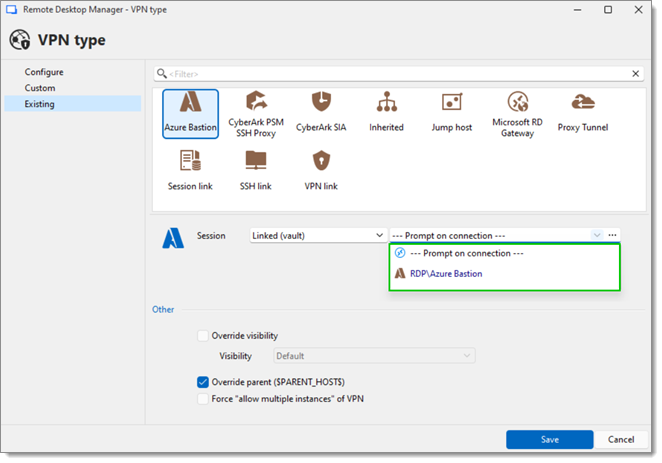
Task: Open the Linked (vault) session dropdown
Action: click(x=317, y=236)
